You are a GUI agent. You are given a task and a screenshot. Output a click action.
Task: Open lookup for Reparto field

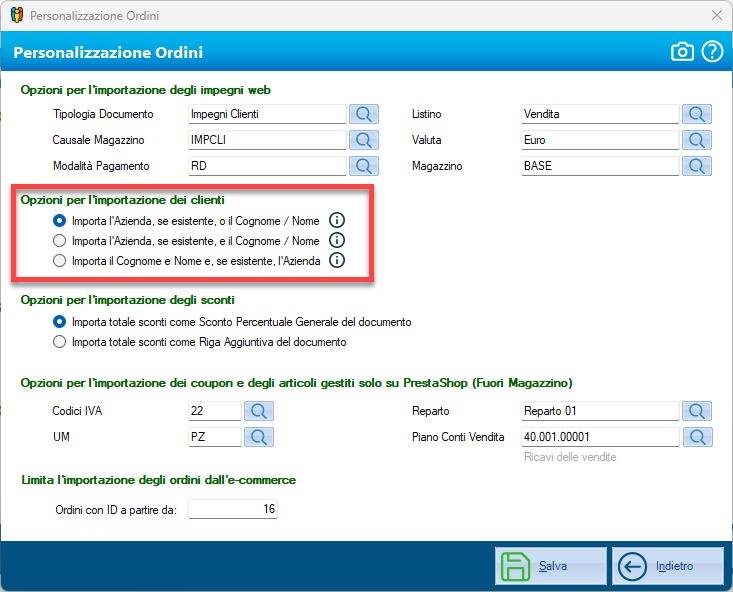click(x=697, y=411)
